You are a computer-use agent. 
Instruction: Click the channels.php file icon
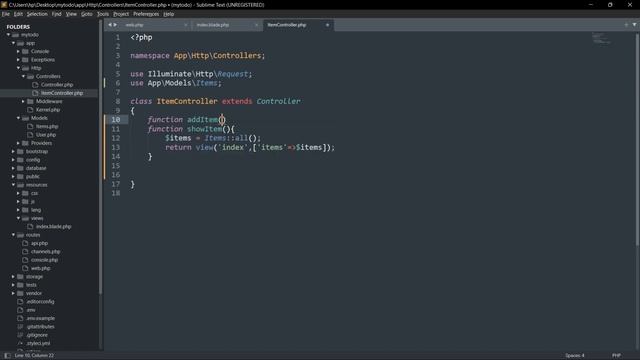pos(25,251)
